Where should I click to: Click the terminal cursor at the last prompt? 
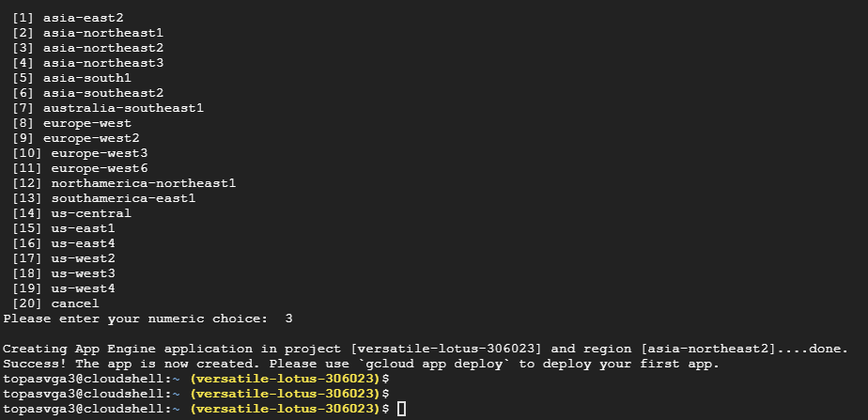point(402,409)
